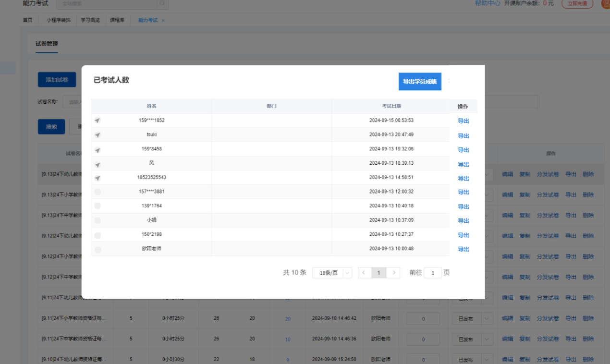Click the search magnifier icon in top bar
This screenshot has width=610, height=364.
pos(163,3)
